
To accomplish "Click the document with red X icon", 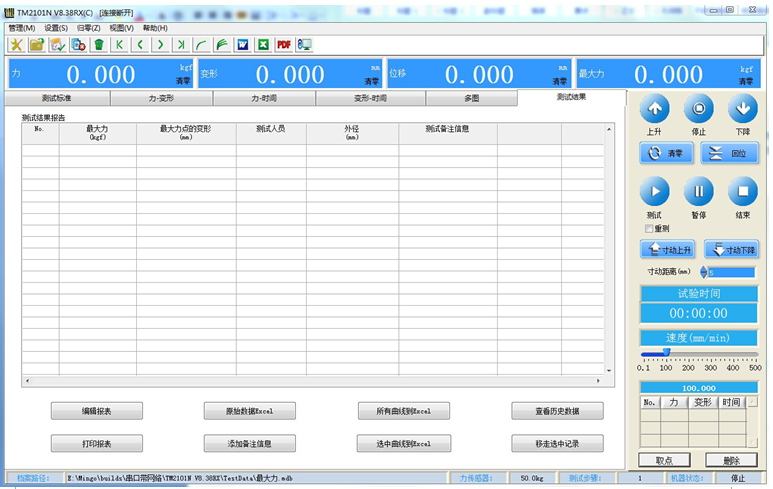I will [x=78, y=45].
